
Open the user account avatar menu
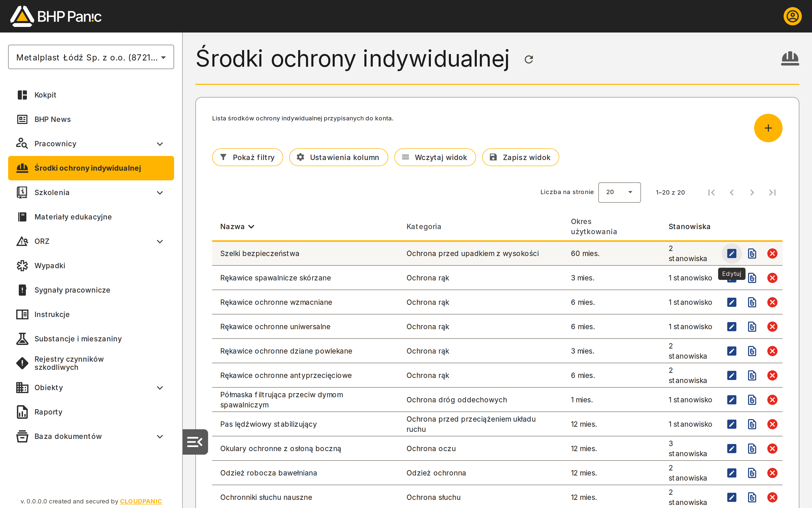coord(792,16)
